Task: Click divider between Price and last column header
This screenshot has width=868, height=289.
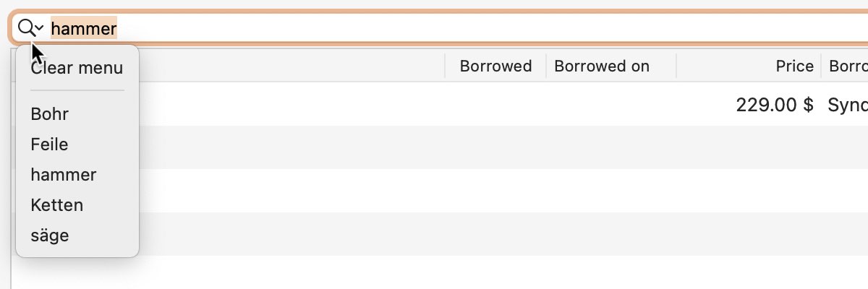Action: [821, 66]
